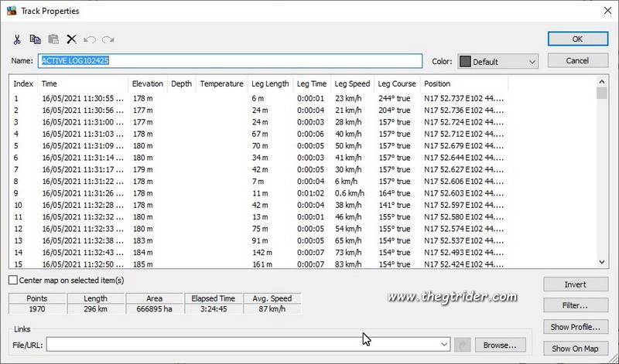Sort by the Leg Speed column header
Image resolution: width=619 pixels, height=364 pixels.
click(x=352, y=83)
